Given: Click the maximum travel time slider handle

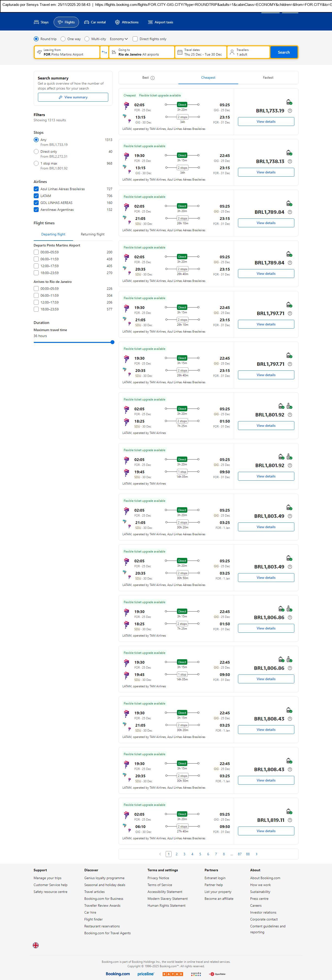Looking at the screenshot, I should 112,342.
